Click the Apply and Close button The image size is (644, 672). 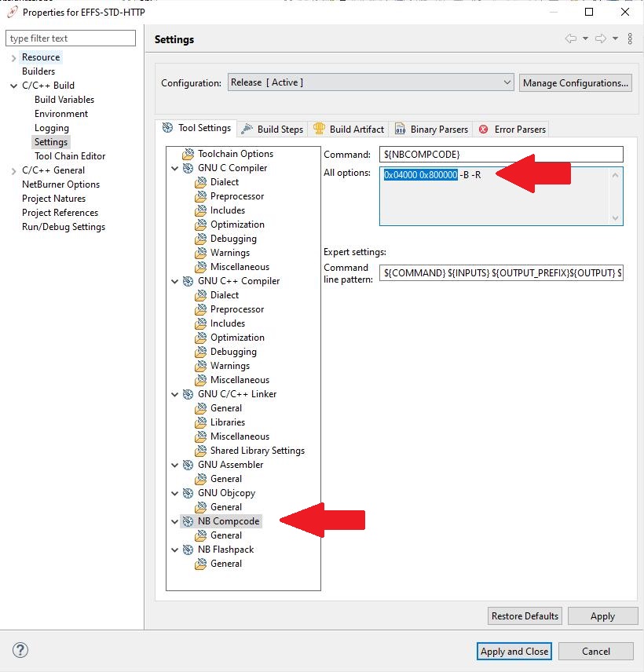[514, 651]
